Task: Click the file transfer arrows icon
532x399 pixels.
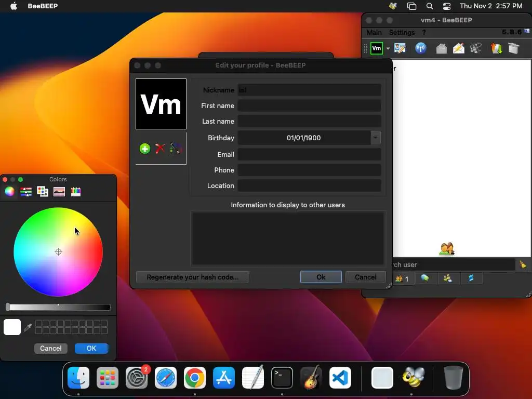Action: tap(496, 48)
